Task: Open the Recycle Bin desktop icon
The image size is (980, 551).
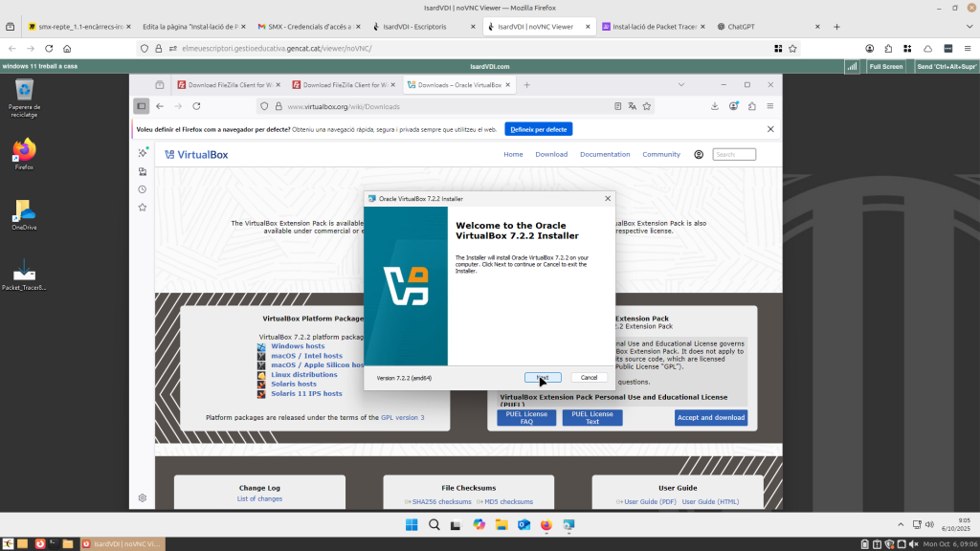Action: 24,95
